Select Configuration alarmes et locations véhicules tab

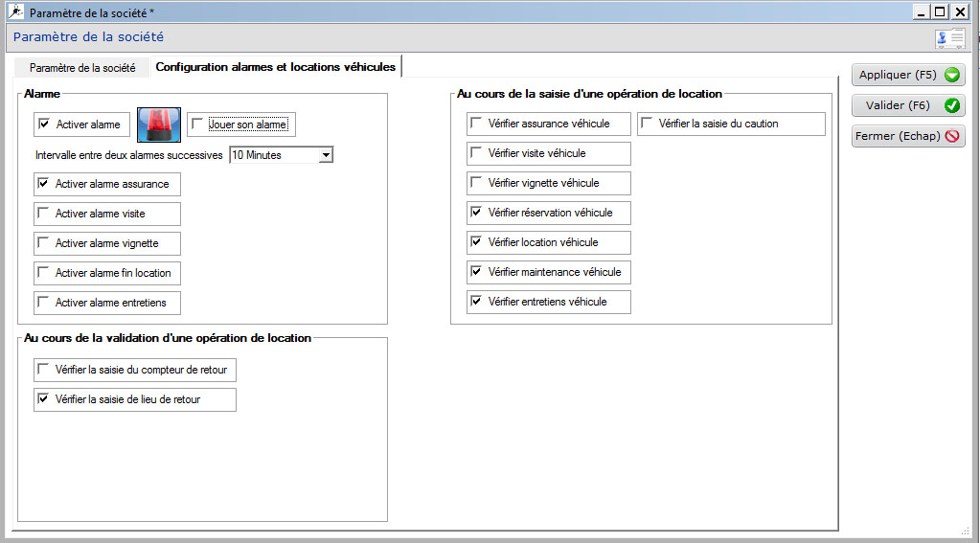(275, 67)
